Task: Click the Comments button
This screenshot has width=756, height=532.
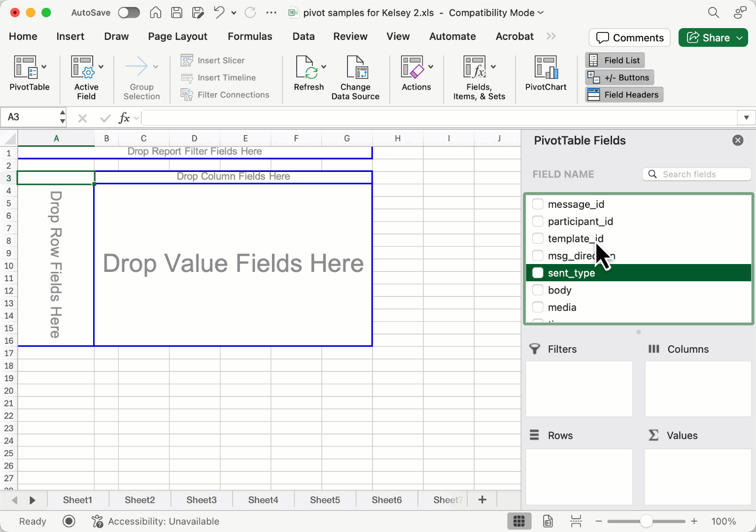Action: pos(629,38)
